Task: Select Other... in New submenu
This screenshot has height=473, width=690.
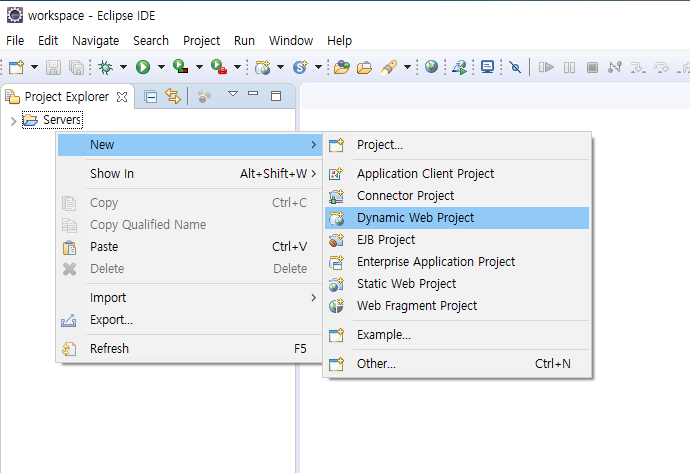Action: coord(457,364)
